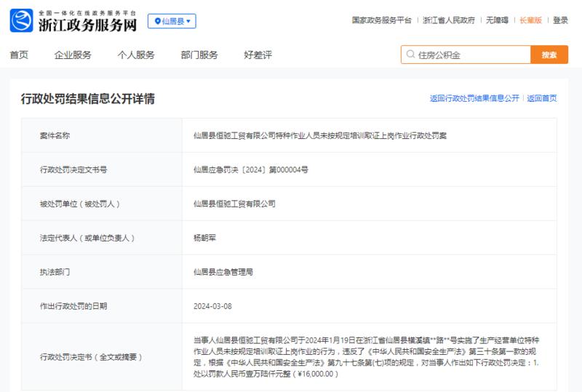This screenshot has height=392, width=582.
Task: Click the 浙江政务服务网 title text
Action: point(87,25)
